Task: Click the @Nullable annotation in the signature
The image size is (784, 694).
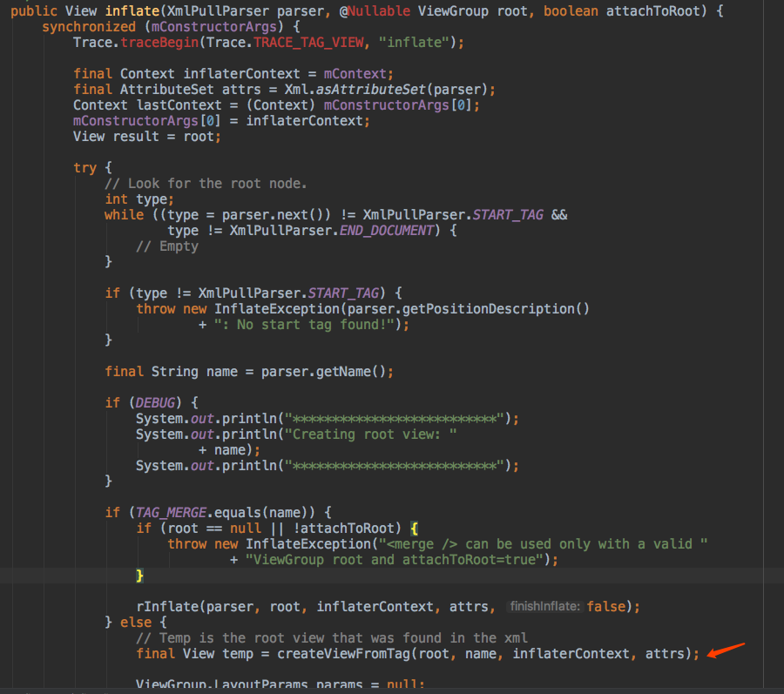Action: coord(375,11)
